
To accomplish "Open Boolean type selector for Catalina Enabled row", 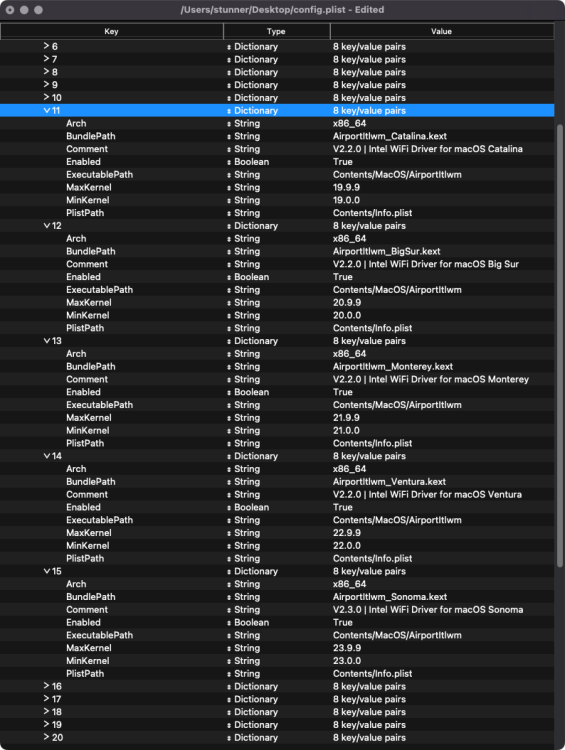I will click(x=229, y=162).
